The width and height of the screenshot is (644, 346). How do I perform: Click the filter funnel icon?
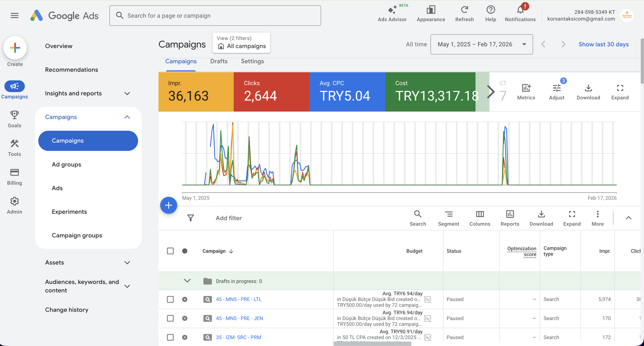coord(191,218)
